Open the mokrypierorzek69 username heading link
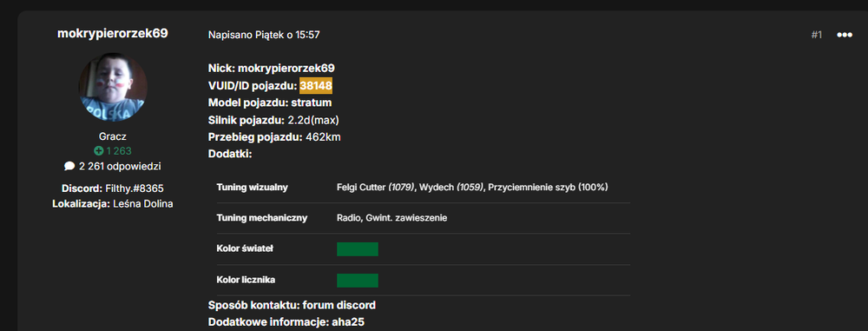The width and height of the screenshot is (868, 331). tap(112, 33)
